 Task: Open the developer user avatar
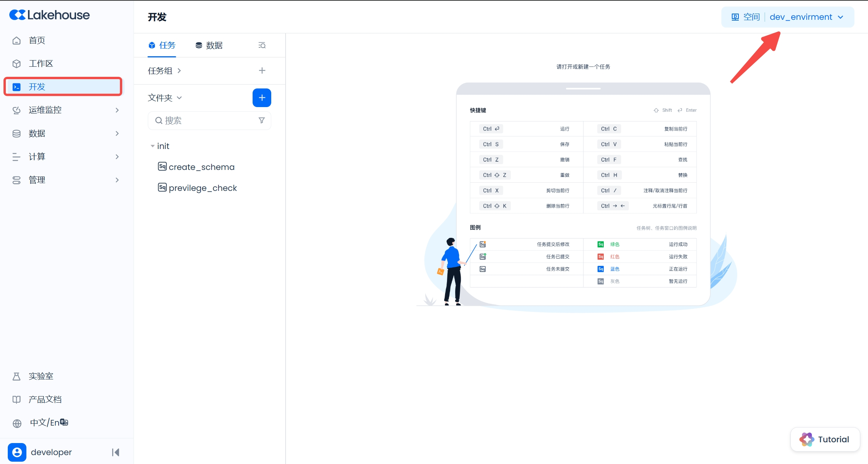coord(17,452)
